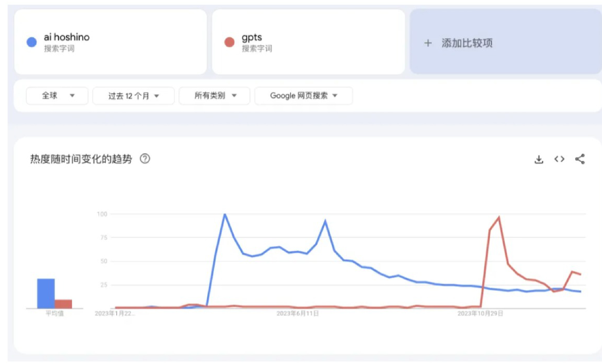The image size is (602, 364).
Task: Open the Google 网页搜索 search type dropdown
Action: pyautogui.click(x=304, y=96)
